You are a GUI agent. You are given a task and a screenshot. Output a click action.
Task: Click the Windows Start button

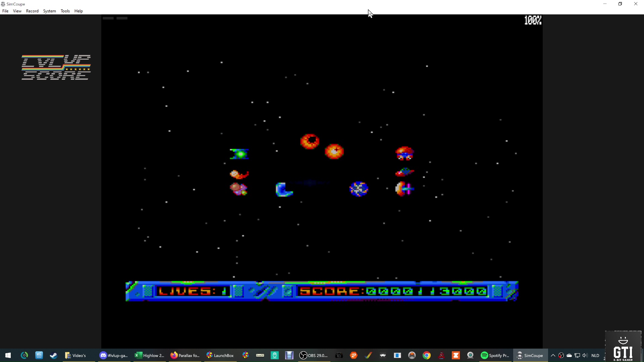pos(8,355)
